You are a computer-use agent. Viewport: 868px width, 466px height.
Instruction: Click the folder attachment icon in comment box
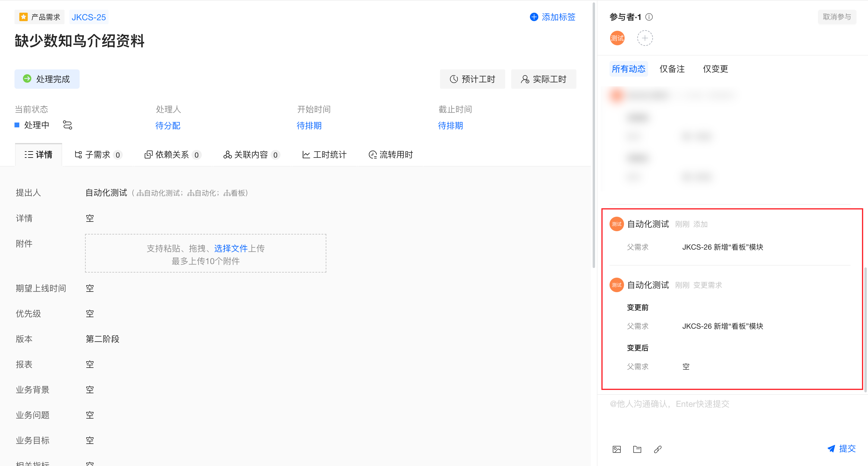point(637,449)
